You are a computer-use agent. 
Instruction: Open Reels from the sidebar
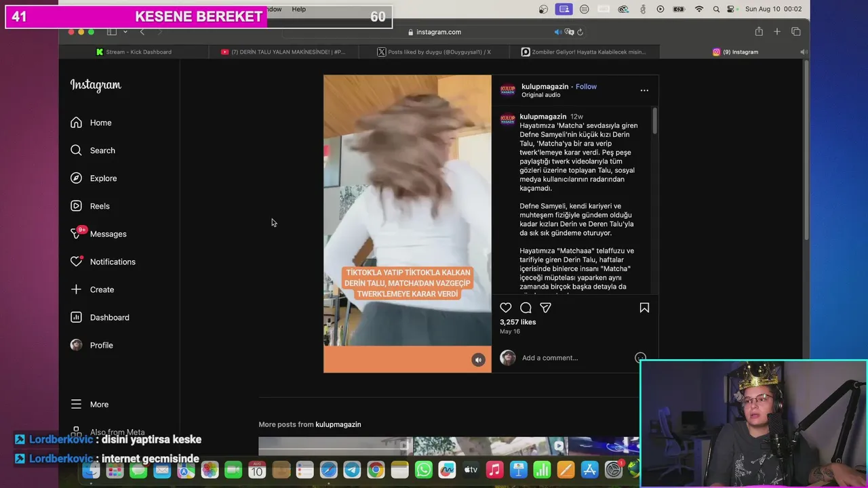(90, 206)
